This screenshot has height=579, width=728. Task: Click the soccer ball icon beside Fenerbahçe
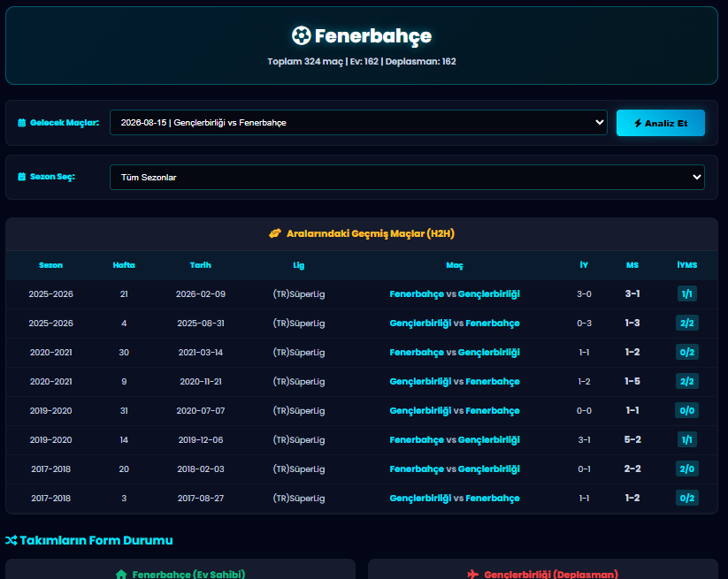point(302,35)
